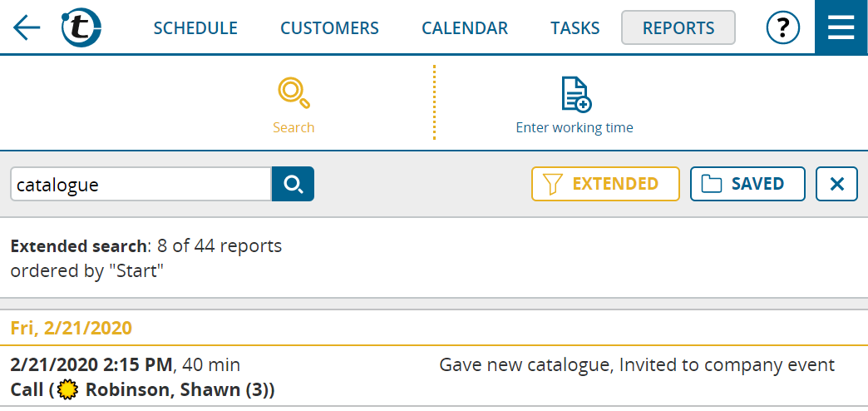
Task: Run search with blue magnifier button
Action: pyautogui.click(x=293, y=184)
